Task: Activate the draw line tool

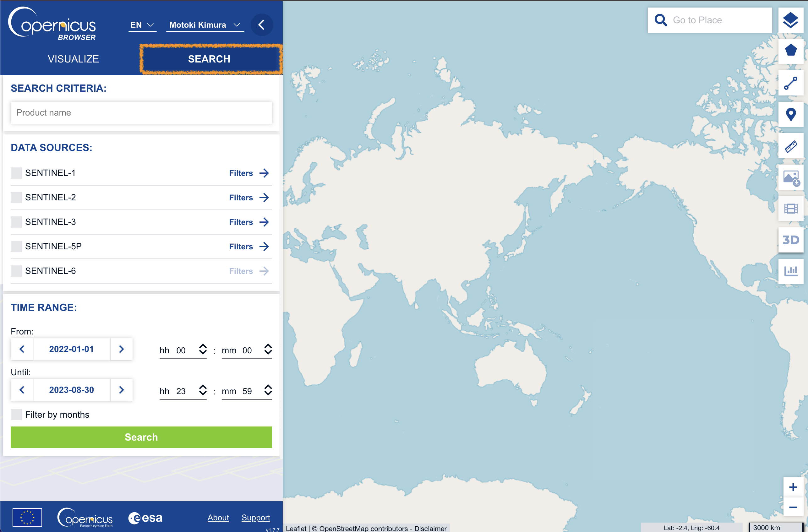Action: tap(790, 83)
